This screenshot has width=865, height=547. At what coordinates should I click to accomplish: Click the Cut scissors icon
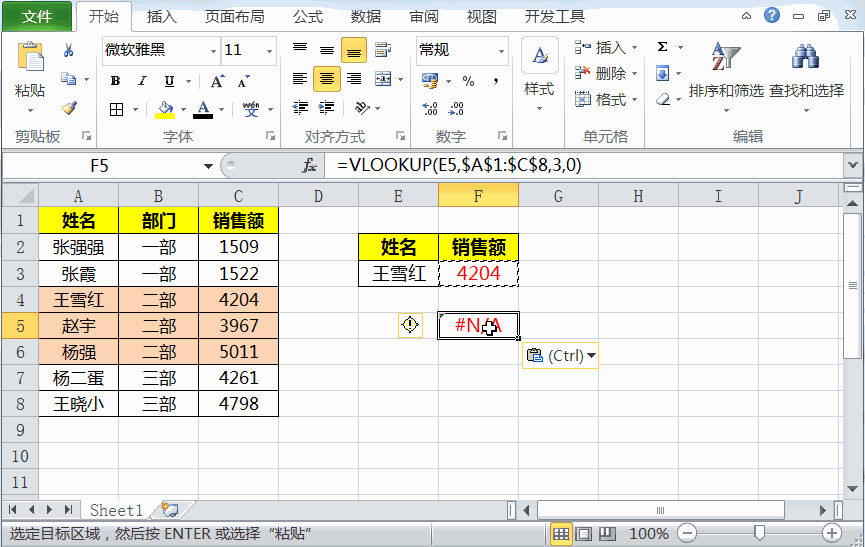pyautogui.click(x=68, y=51)
